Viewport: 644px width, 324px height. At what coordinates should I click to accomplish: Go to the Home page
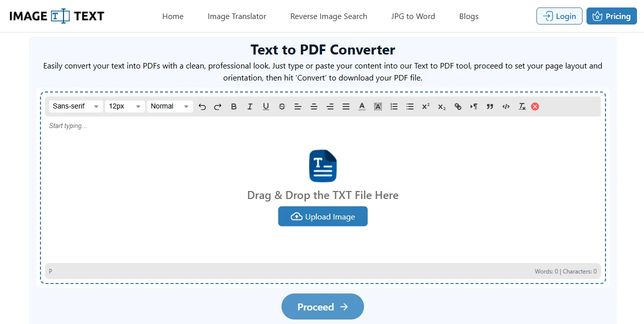click(x=173, y=16)
